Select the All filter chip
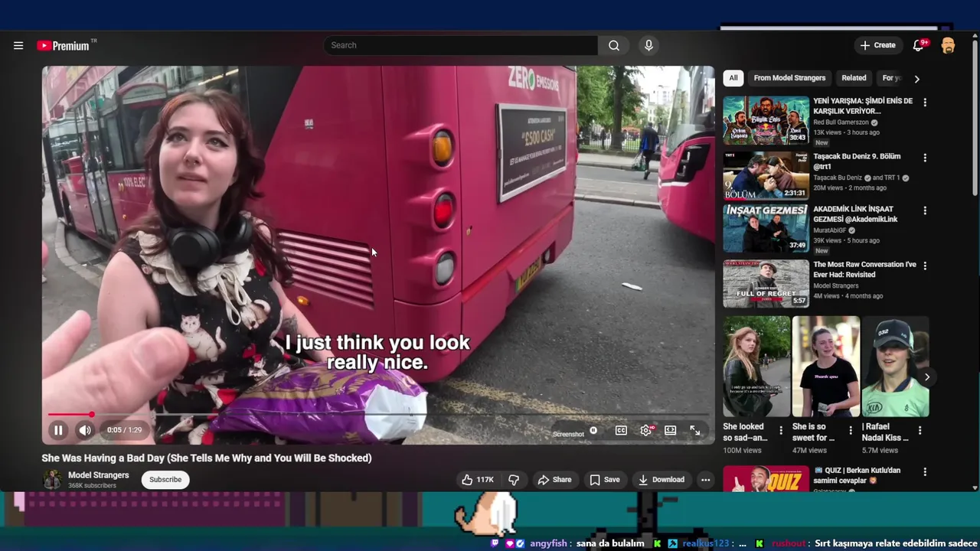The height and width of the screenshot is (551, 980). point(733,78)
